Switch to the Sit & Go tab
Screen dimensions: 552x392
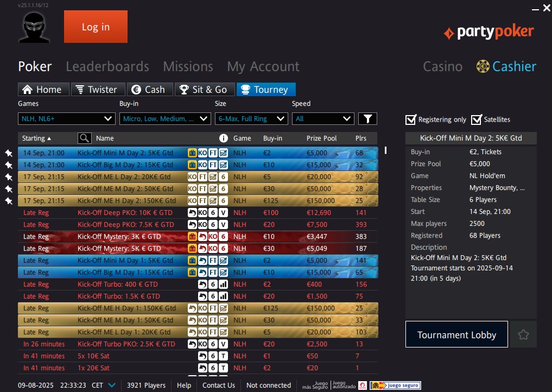click(205, 90)
